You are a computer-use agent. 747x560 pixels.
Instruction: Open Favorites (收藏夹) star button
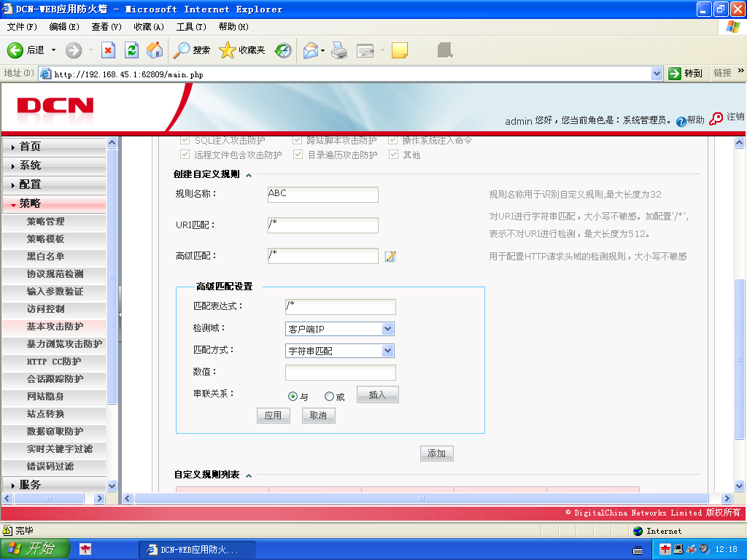[241, 50]
